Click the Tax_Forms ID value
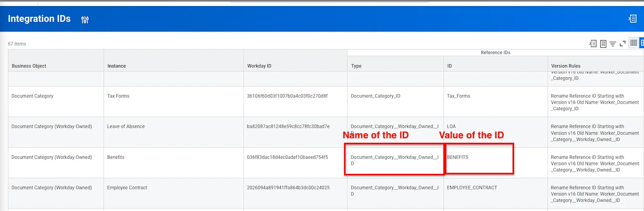The image size is (644, 211). (x=458, y=96)
